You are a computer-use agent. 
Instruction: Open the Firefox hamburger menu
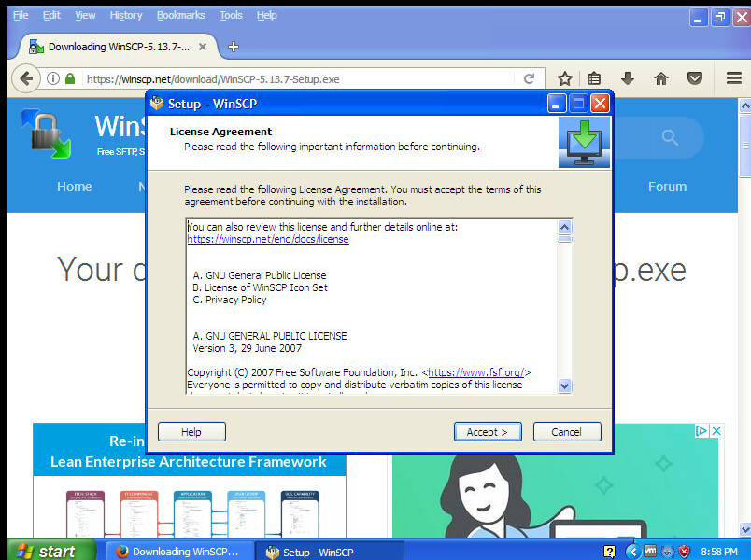click(x=734, y=78)
